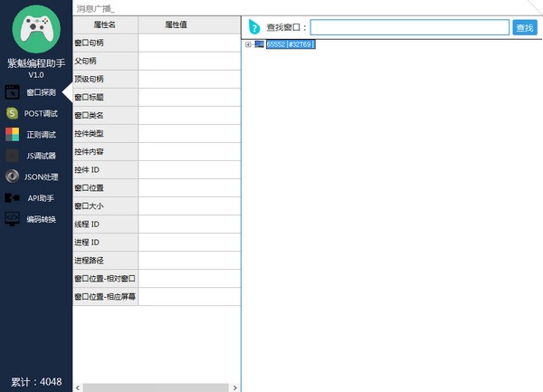
Task: Switch to 正则调试 tab
Action: click(42, 135)
